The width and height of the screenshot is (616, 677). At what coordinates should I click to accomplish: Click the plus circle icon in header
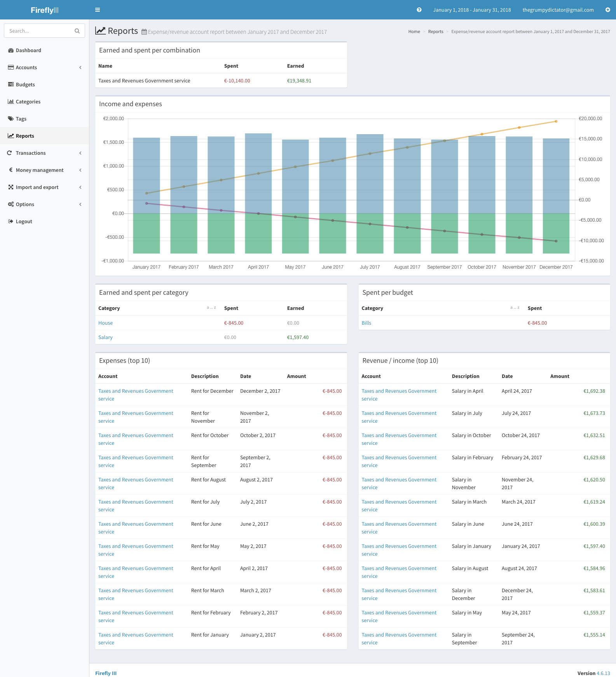607,10
